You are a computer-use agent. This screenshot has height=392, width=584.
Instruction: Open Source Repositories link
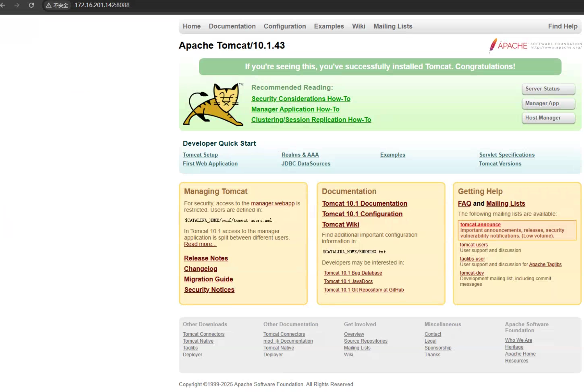(x=366, y=341)
